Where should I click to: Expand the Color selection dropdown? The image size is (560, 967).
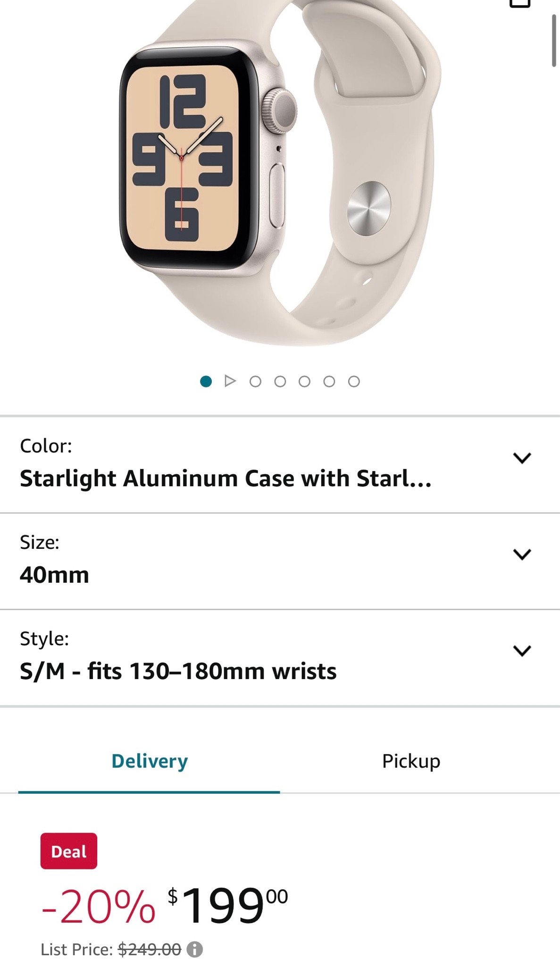522,458
